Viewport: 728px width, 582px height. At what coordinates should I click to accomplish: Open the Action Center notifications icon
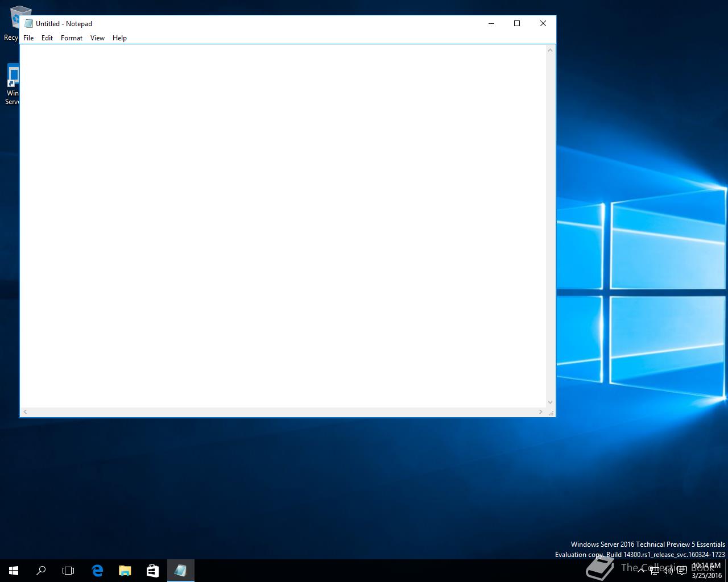click(681, 571)
